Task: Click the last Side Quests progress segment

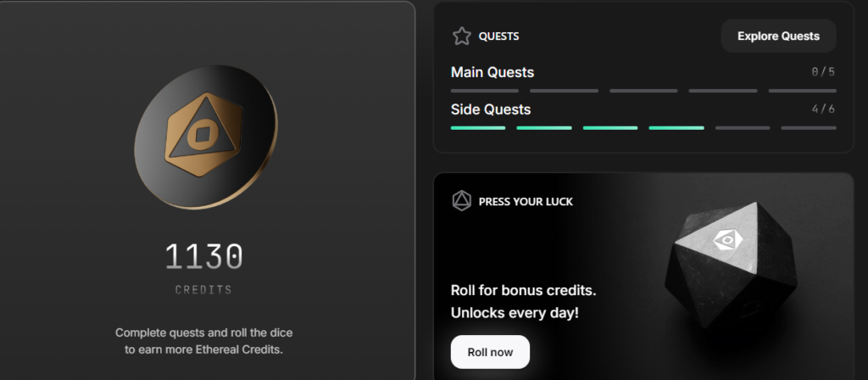Action: click(x=808, y=128)
